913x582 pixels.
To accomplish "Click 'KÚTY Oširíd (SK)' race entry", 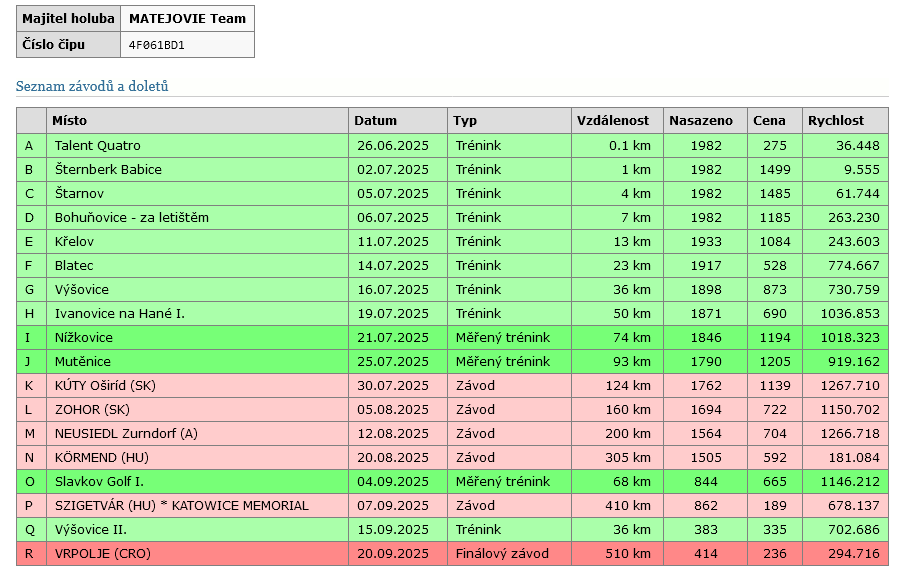I will (x=105, y=386).
